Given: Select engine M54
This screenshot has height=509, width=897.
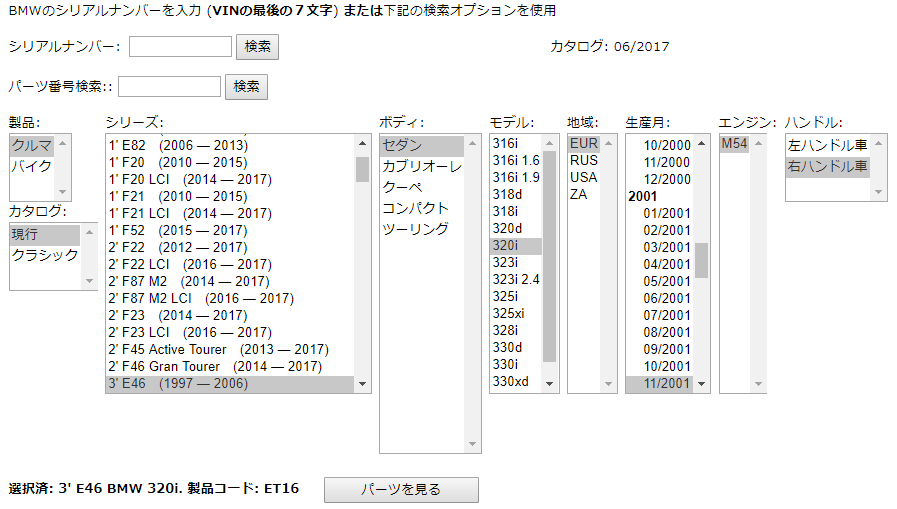Looking at the screenshot, I should coord(735,144).
